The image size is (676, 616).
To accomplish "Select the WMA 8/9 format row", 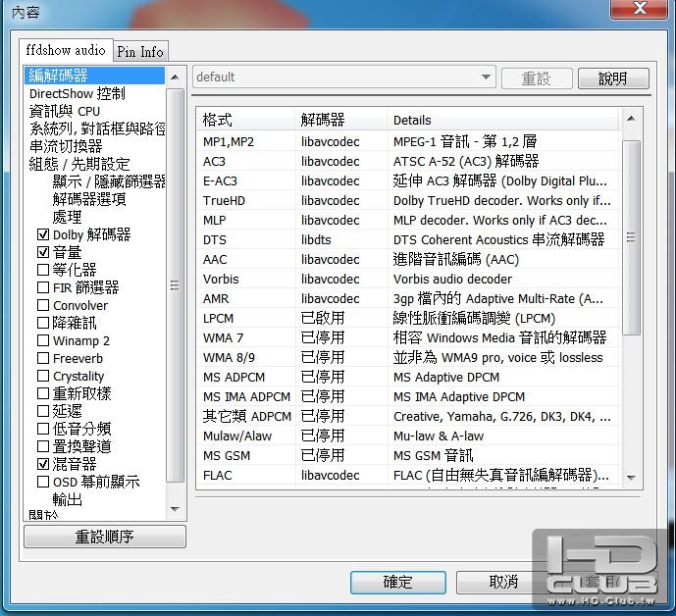I will [x=408, y=357].
